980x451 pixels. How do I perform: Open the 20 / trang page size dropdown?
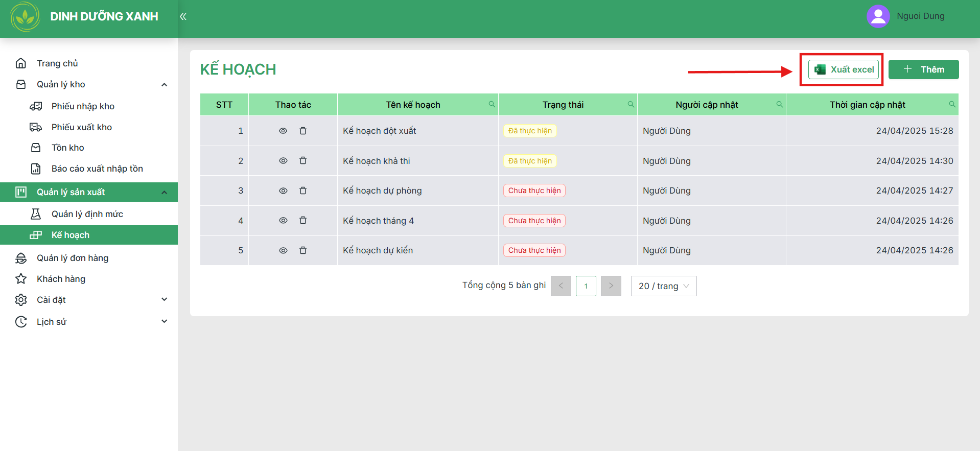pyautogui.click(x=664, y=286)
